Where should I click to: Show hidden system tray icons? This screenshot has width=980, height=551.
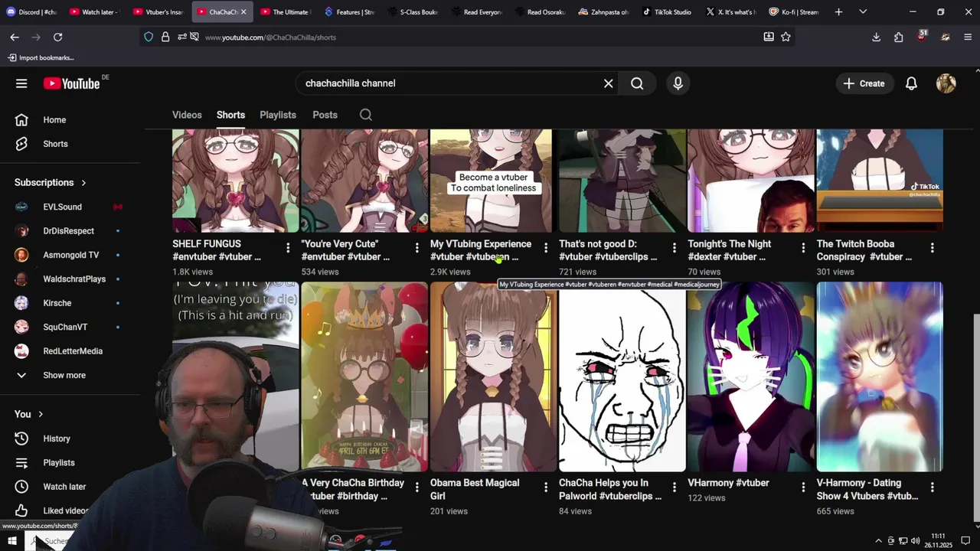tap(879, 541)
